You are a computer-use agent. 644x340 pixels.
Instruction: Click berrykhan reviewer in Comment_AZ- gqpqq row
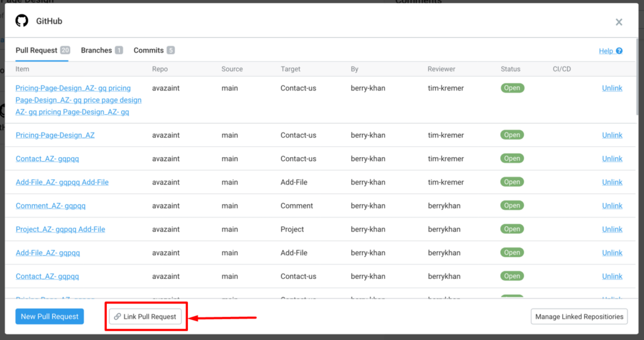tap(444, 206)
